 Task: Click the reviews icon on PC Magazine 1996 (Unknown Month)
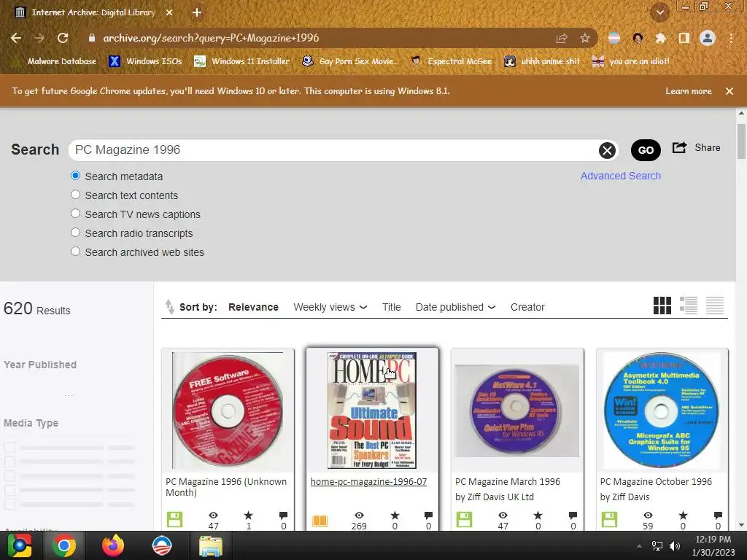click(284, 516)
